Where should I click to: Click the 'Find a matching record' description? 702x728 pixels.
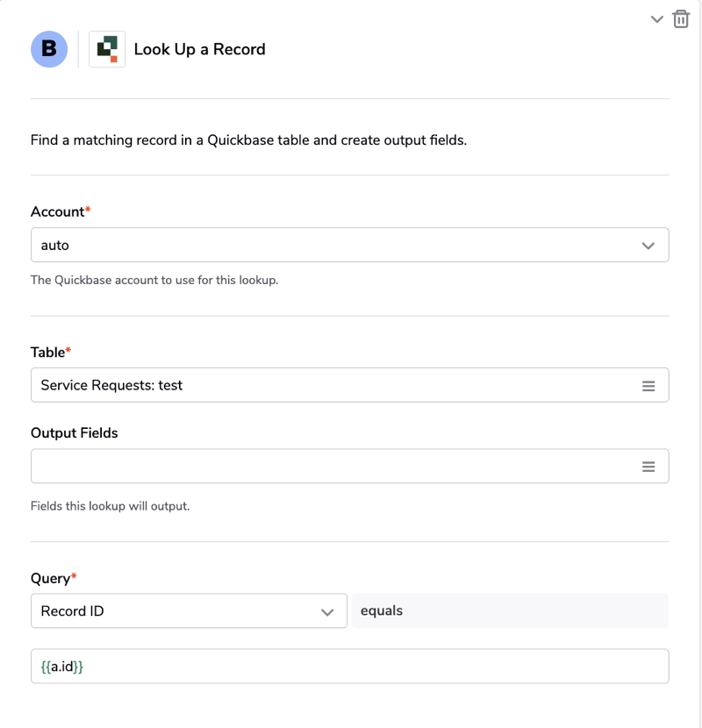pos(248,139)
